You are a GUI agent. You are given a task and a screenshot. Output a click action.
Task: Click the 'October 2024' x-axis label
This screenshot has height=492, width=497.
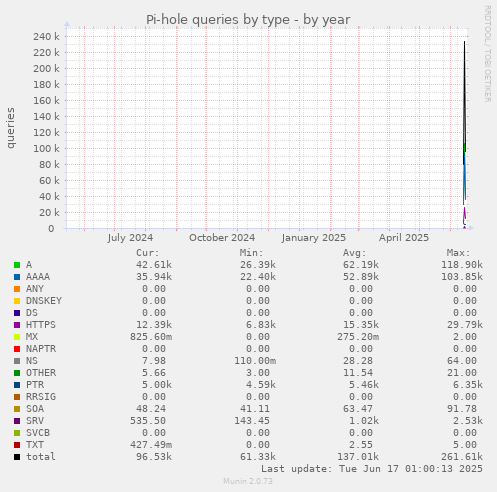[x=222, y=238]
